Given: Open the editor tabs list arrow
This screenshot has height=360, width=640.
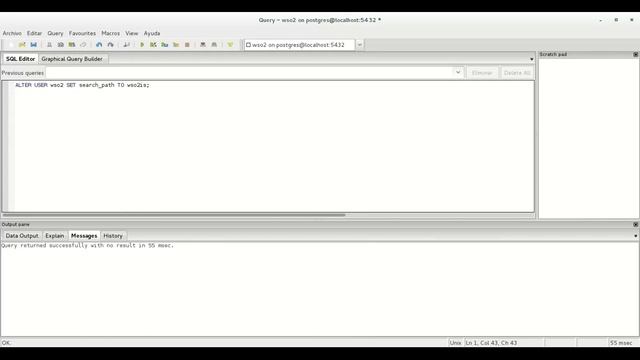Looking at the screenshot, I should pyautogui.click(x=531, y=59).
